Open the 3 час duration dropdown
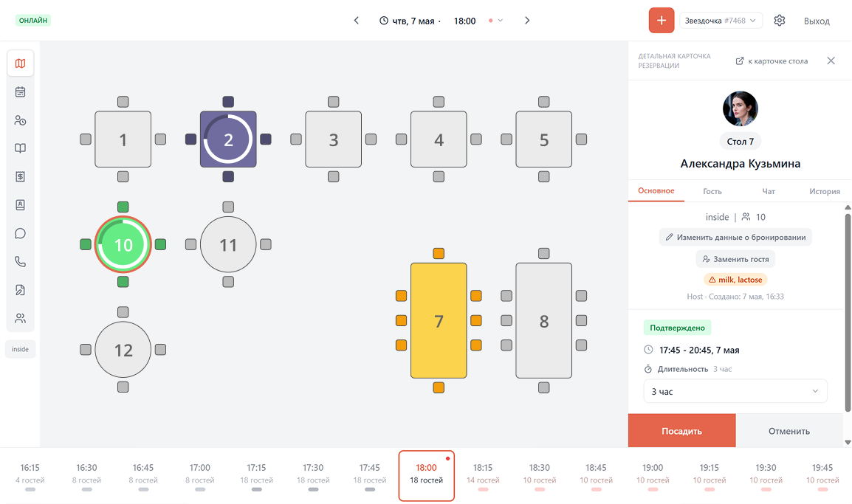This screenshot has height=504, width=852. tap(735, 391)
